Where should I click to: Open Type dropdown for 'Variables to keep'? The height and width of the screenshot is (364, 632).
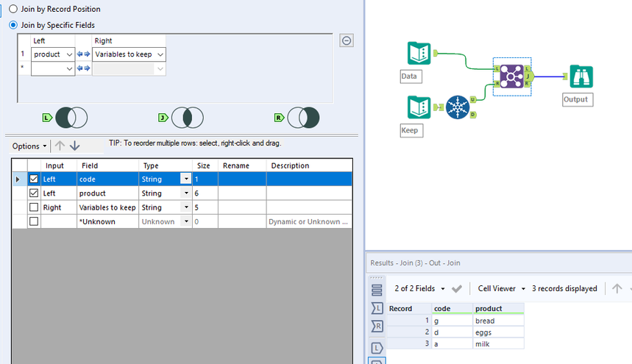click(186, 207)
